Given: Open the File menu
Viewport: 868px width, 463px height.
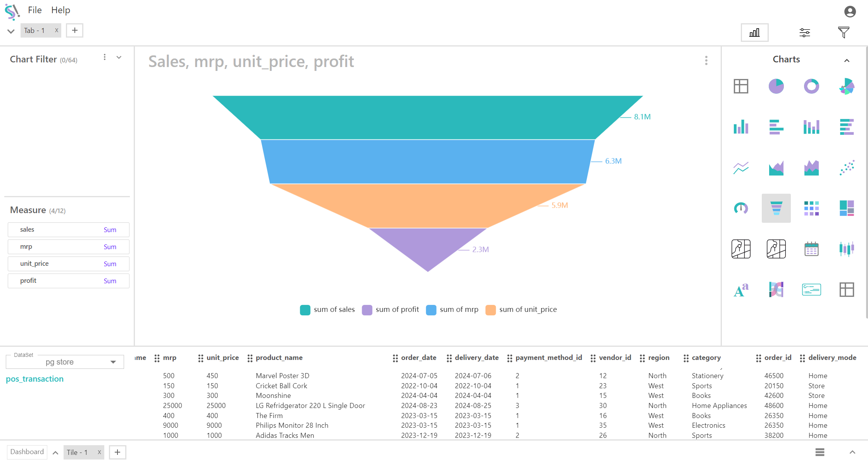Looking at the screenshot, I should pos(35,10).
